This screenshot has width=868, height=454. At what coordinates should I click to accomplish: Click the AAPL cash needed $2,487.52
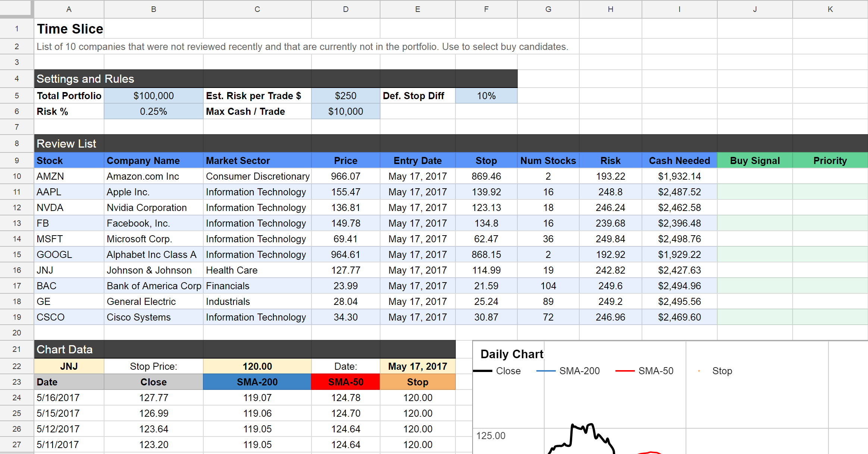(x=680, y=192)
